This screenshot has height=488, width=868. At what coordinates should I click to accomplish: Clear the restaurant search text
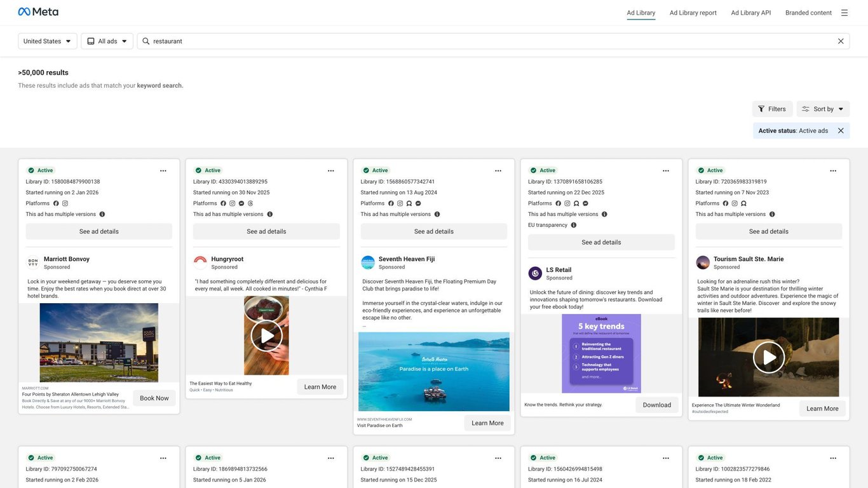(x=841, y=41)
